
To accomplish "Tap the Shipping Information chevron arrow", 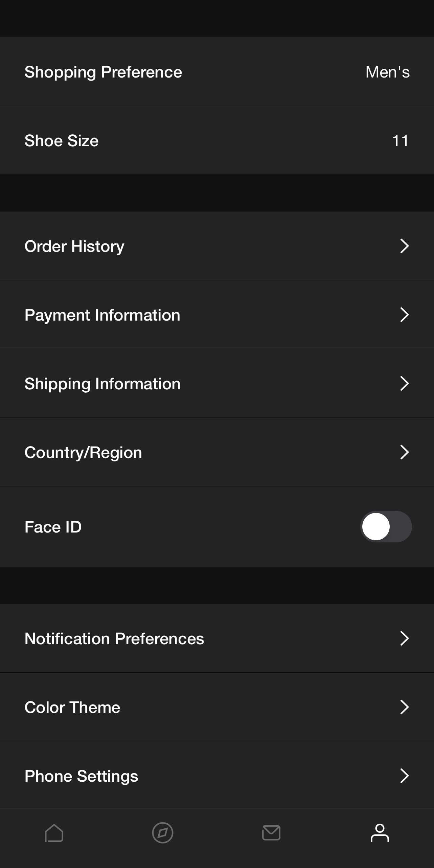I will [404, 384].
